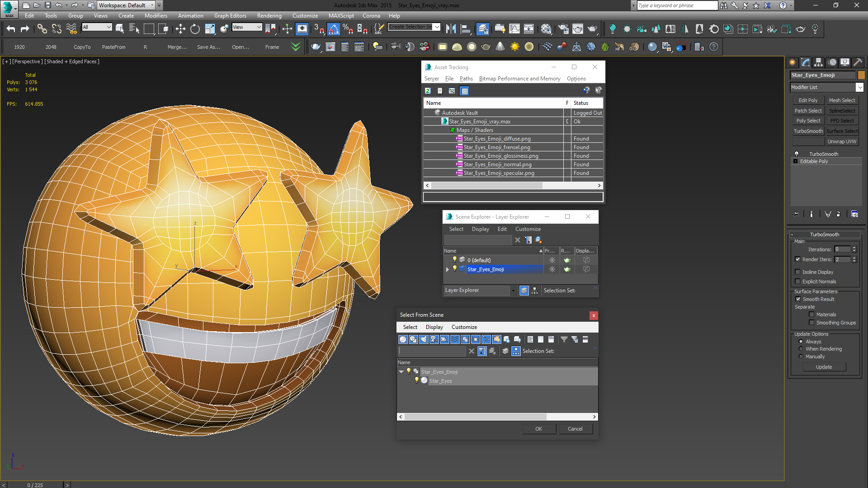Open the Hierarchy command panel tab

pos(818,62)
